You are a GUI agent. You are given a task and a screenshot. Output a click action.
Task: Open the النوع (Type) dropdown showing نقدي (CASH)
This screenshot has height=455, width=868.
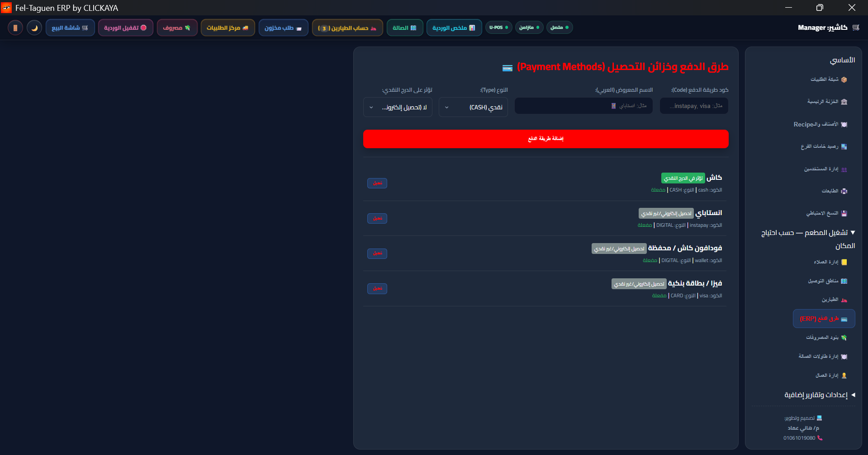tap(473, 107)
